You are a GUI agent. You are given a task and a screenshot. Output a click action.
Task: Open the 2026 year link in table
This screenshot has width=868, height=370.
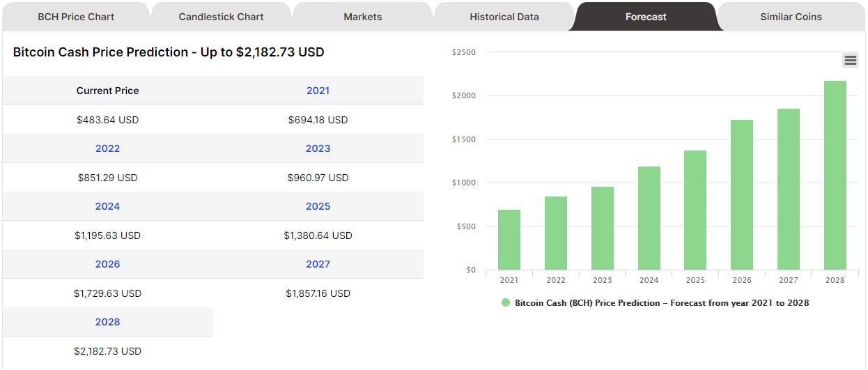coord(107,264)
